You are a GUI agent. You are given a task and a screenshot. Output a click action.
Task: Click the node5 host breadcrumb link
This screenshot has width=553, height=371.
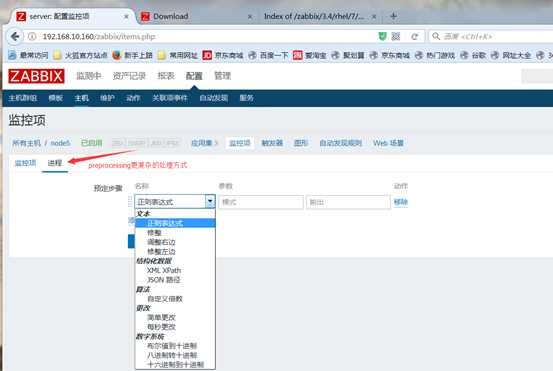click(60, 143)
